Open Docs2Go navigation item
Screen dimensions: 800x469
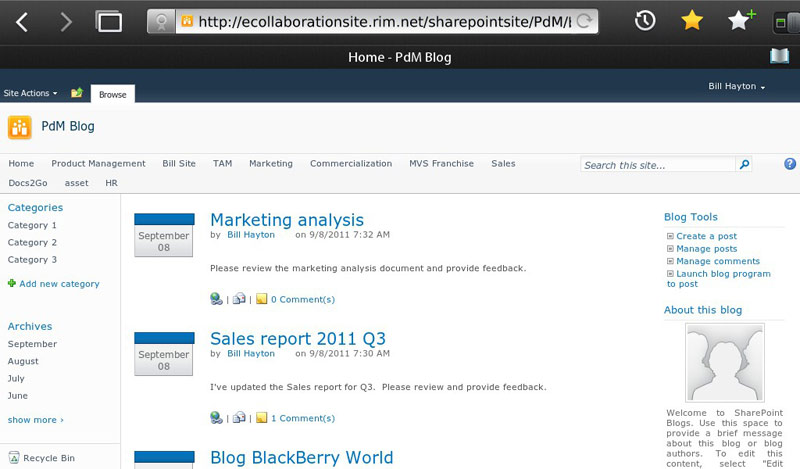(28, 183)
